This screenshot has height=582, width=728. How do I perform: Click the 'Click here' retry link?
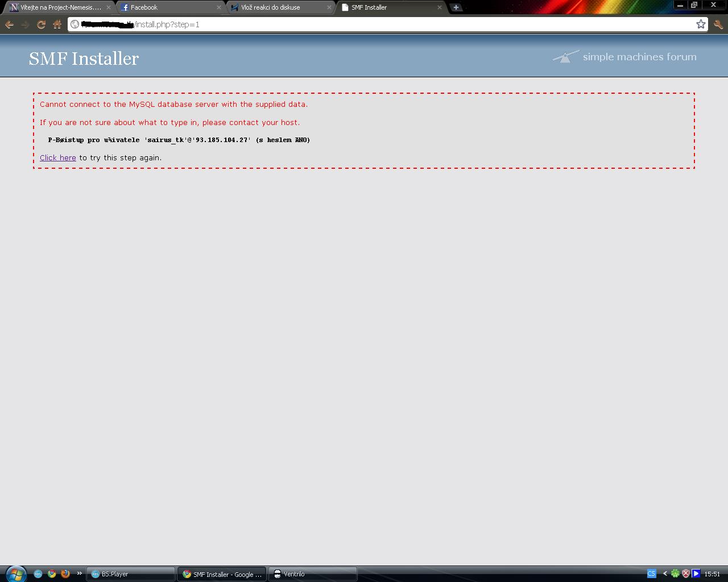[x=58, y=157]
